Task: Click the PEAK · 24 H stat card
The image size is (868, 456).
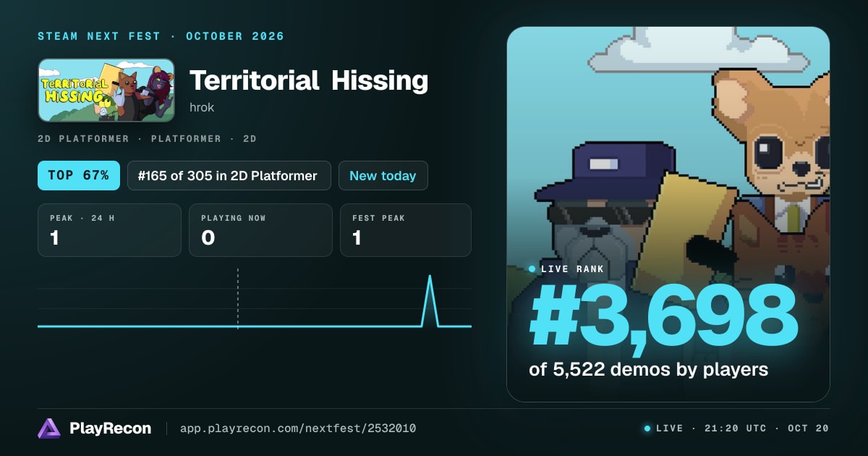Action: pos(109,230)
